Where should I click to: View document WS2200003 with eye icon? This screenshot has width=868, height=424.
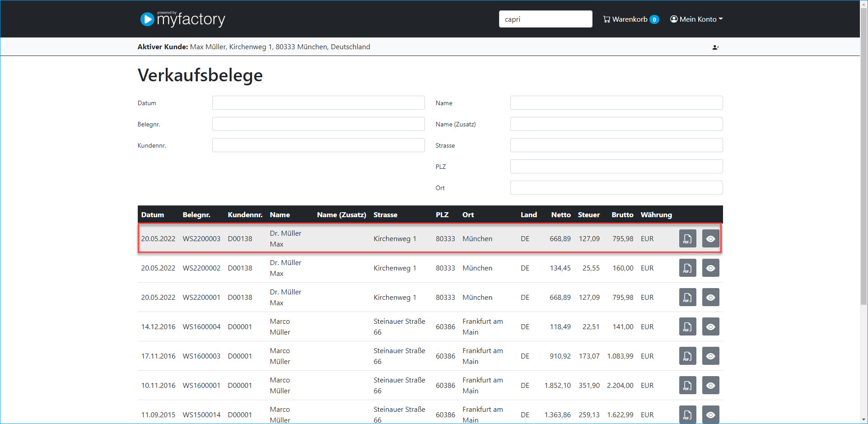coord(710,238)
